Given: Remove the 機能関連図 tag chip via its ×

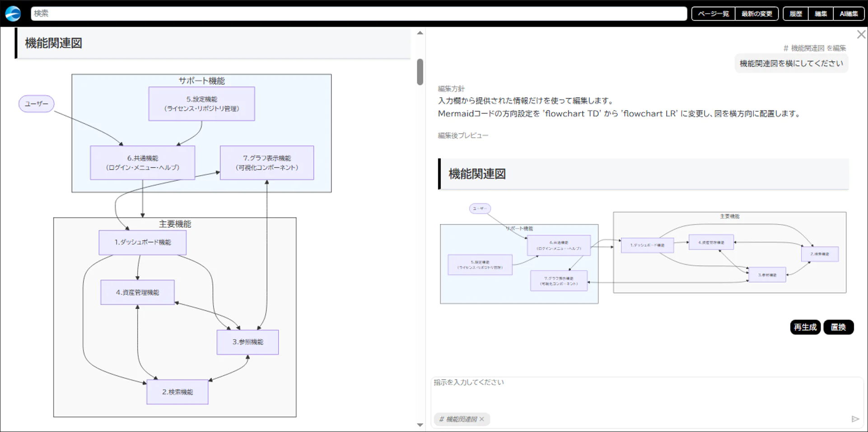Looking at the screenshot, I should pos(482,419).
